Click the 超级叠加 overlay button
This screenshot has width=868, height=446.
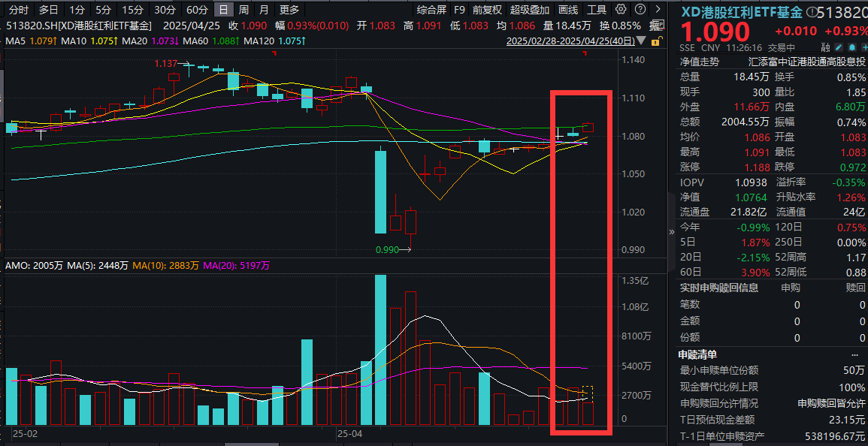coord(529,10)
